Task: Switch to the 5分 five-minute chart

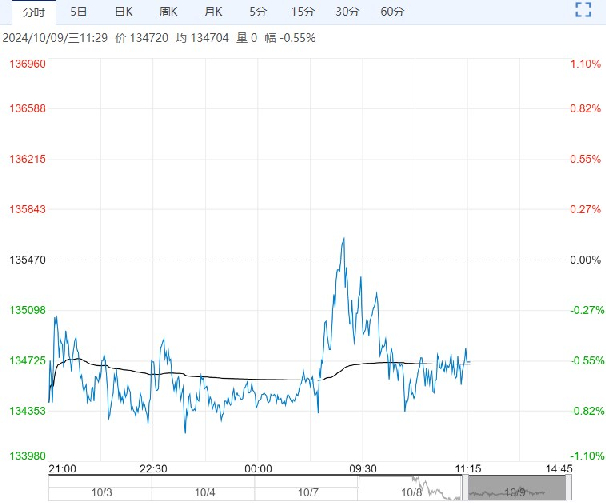Action: 258,12
